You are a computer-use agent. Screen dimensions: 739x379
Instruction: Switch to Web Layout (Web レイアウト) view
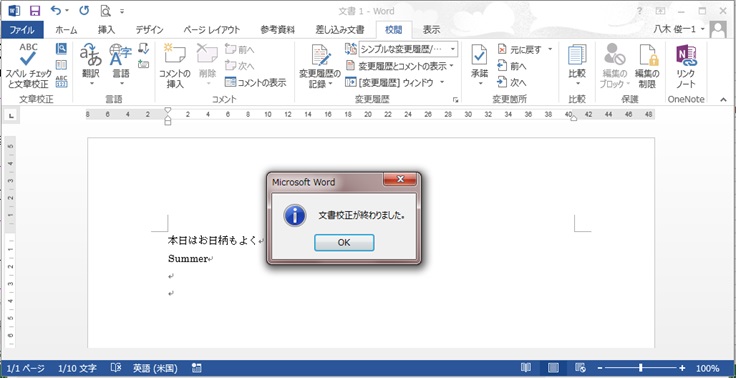click(581, 368)
